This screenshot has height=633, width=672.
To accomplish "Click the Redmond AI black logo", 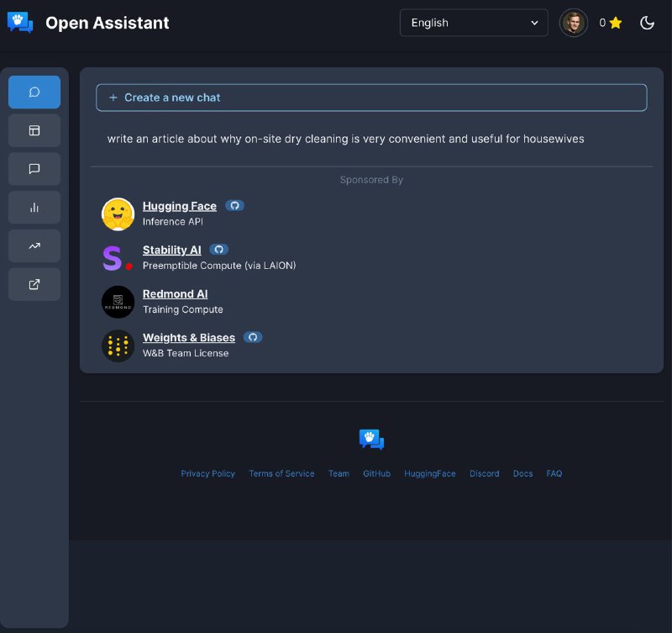I will pyautogui.click(x=118, y=302).
